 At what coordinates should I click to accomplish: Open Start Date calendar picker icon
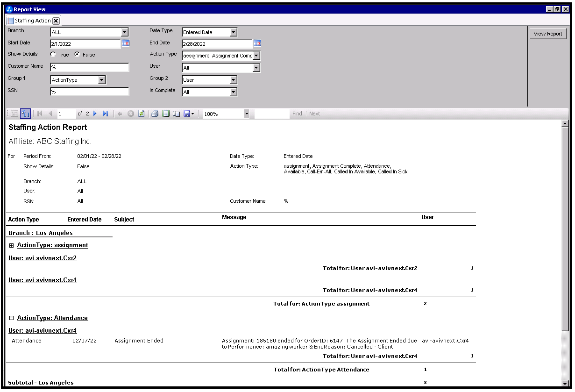coord(125,43)
